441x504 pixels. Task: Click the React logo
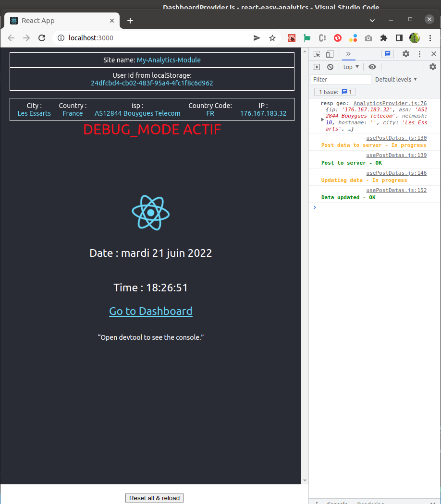click(x=150, y=213)
